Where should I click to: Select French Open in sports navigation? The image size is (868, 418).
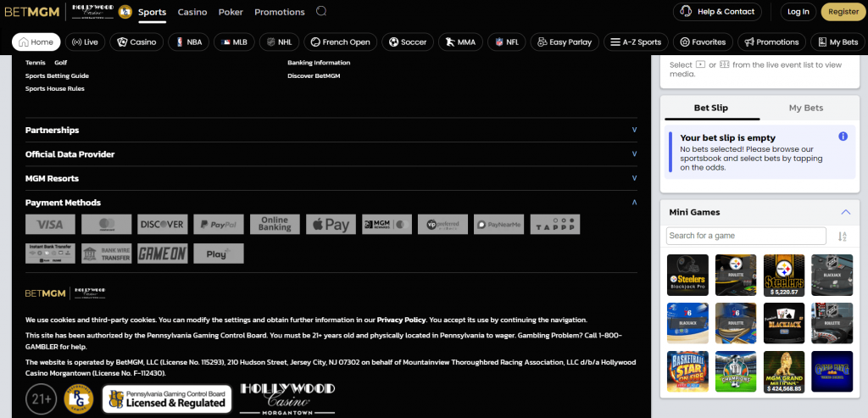338,42
